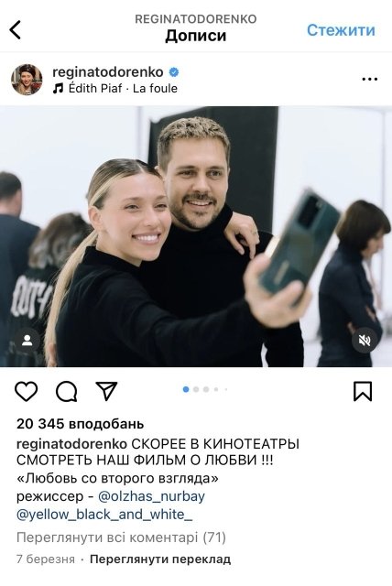The image size is (392, 586).
Task: Tap Переглянути переклад to translate caption
Action: pos(160,559)
